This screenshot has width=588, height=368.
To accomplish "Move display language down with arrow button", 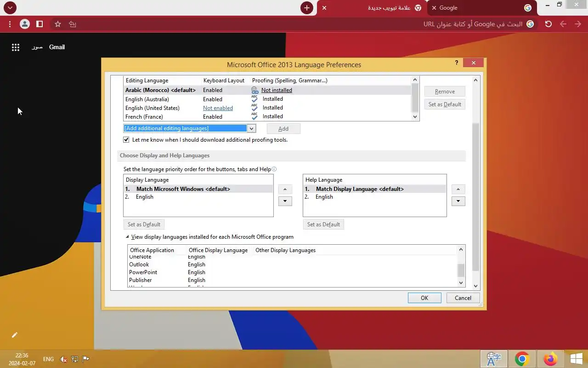I will [x=285, y=201].
